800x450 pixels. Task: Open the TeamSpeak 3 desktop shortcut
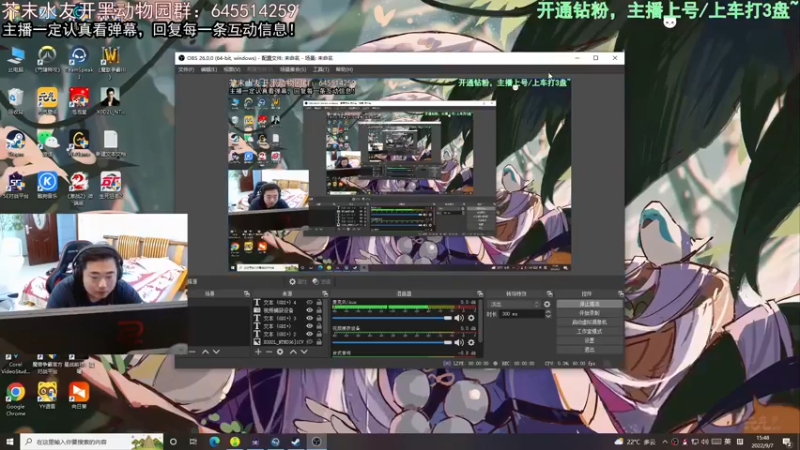point(79,61)
